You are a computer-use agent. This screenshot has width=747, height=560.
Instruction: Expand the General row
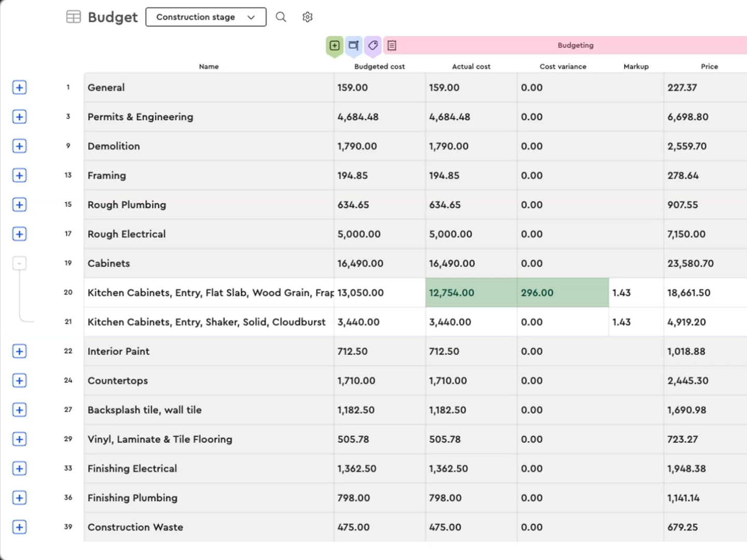click(x=19, y=88)
